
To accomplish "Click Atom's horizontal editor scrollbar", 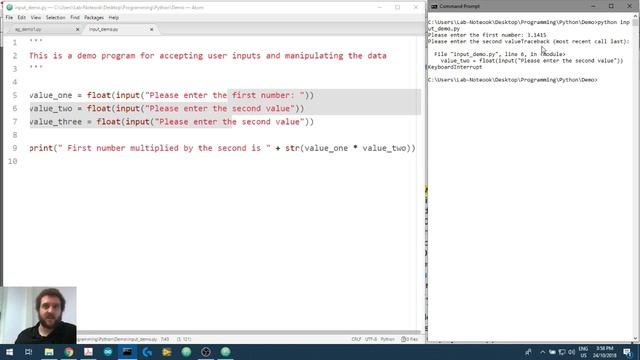I will coord(248,333).
